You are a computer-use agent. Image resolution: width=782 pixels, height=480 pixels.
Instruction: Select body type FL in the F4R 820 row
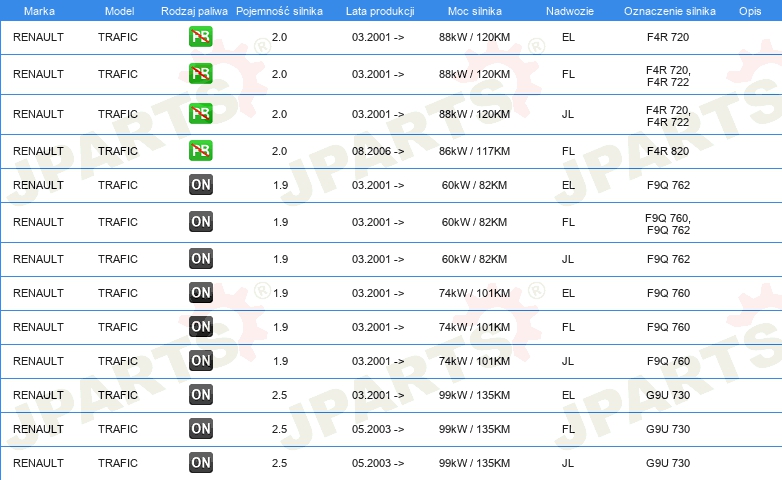point(568,151)
